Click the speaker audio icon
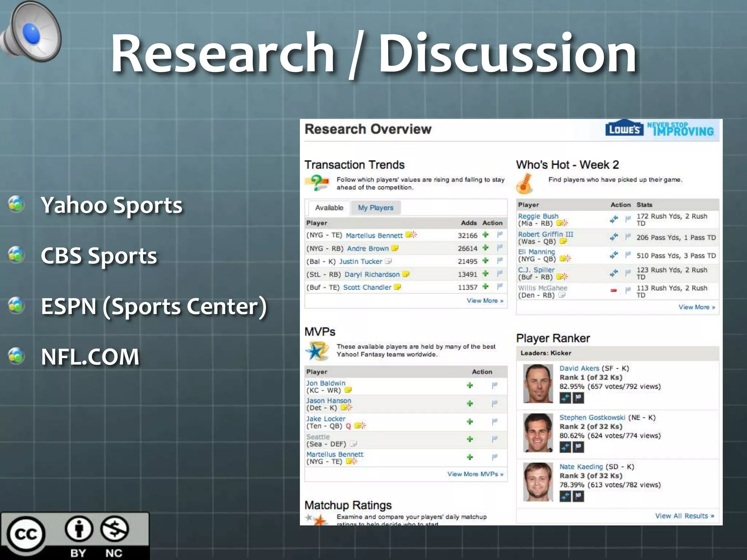Image resolution: width=747 pixels, height=560 pixels. (31, 32)
